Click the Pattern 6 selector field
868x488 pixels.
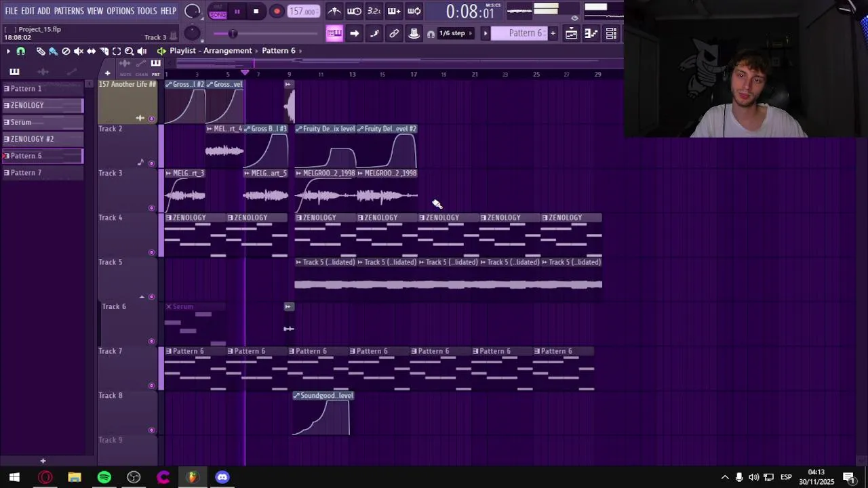pos(519,33)
